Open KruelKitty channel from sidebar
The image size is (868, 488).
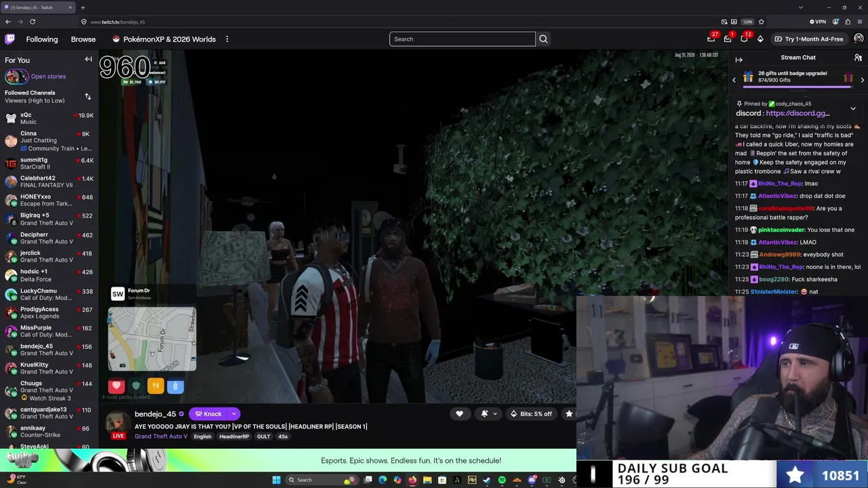pos(49,368)
